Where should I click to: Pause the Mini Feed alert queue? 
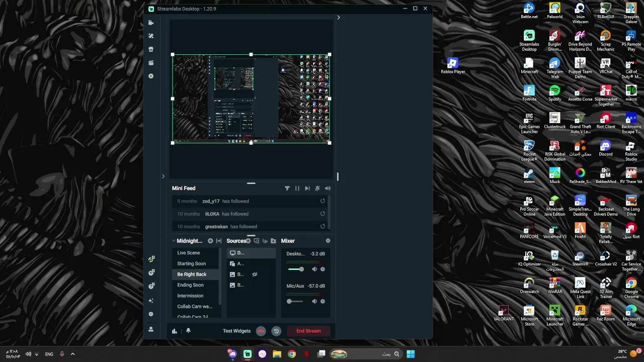297,188
